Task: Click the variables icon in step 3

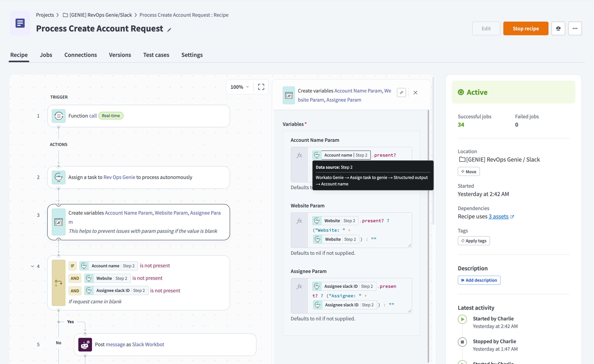Action: pos(59,222)
